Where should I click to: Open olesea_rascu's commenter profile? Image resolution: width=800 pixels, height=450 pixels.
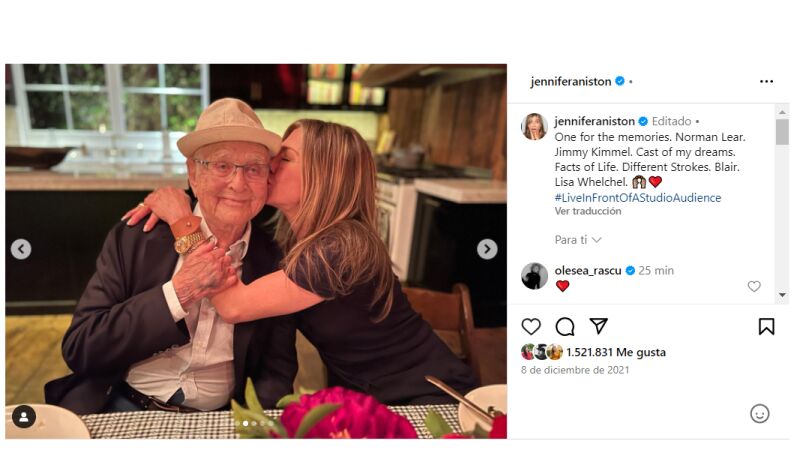coord(588,270)
